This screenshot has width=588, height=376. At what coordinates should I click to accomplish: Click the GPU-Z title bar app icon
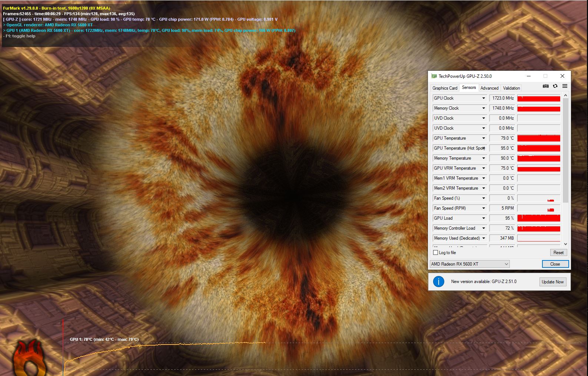pos(434,76)
